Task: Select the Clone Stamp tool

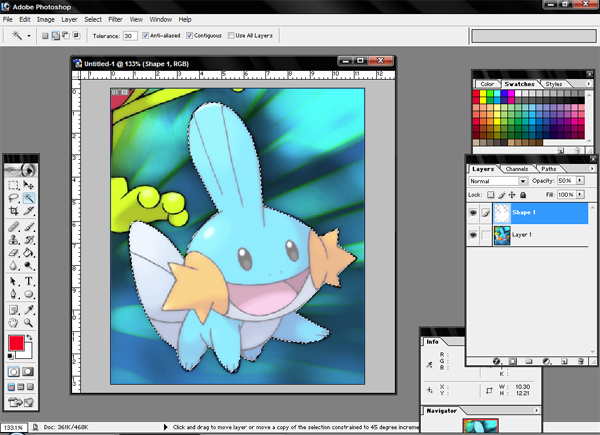Action: tap(13, 240)
